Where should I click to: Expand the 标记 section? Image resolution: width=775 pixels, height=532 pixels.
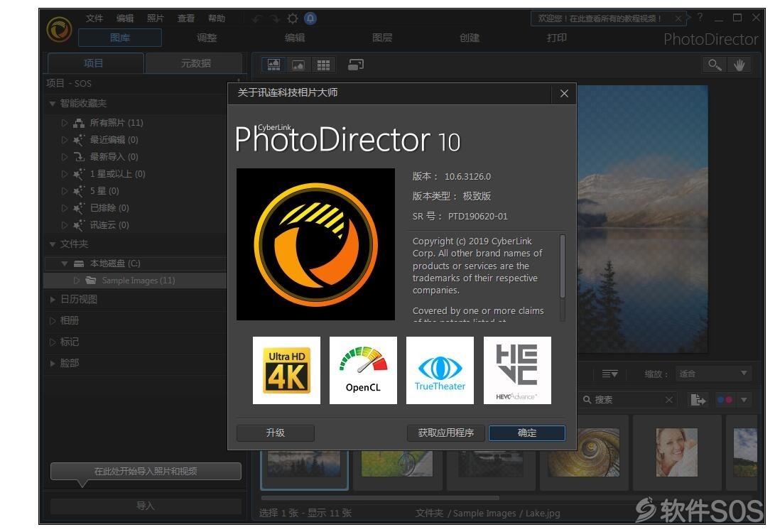click(53, 342)
